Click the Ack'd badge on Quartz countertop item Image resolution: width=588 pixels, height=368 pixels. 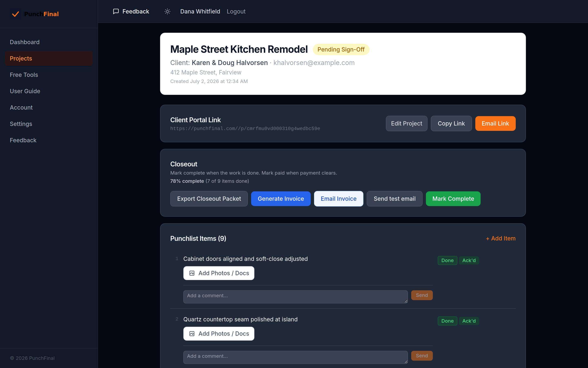(469, 321)
